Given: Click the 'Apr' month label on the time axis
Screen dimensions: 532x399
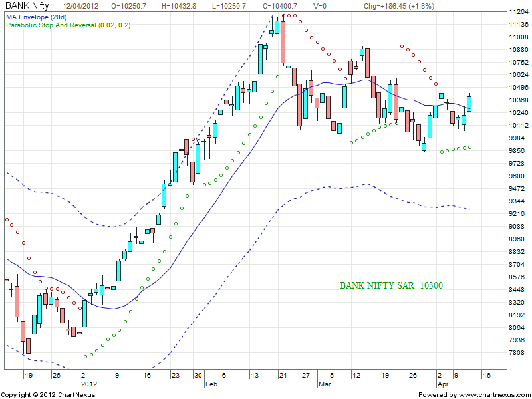Looking at the screenshot, I should click(443, 384).
